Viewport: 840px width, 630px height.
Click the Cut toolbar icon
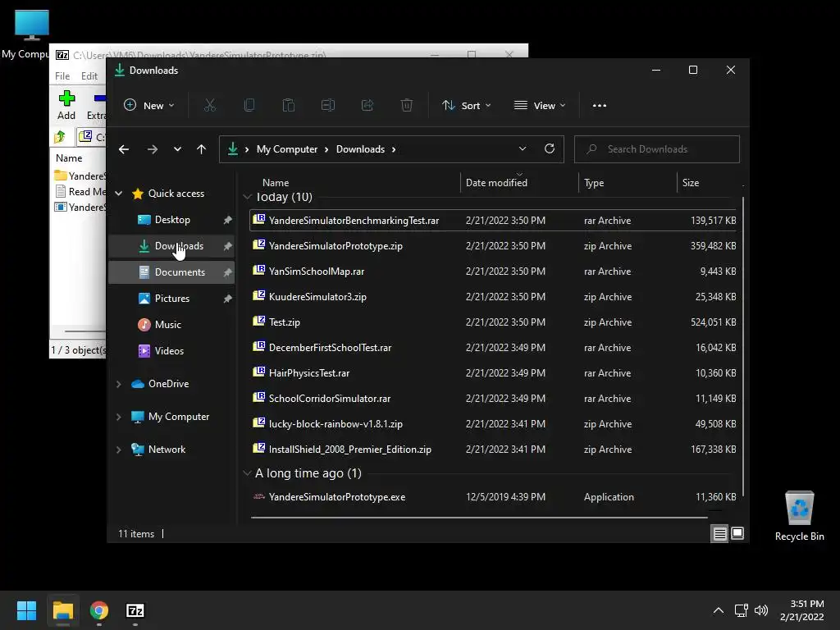point(209,105)
